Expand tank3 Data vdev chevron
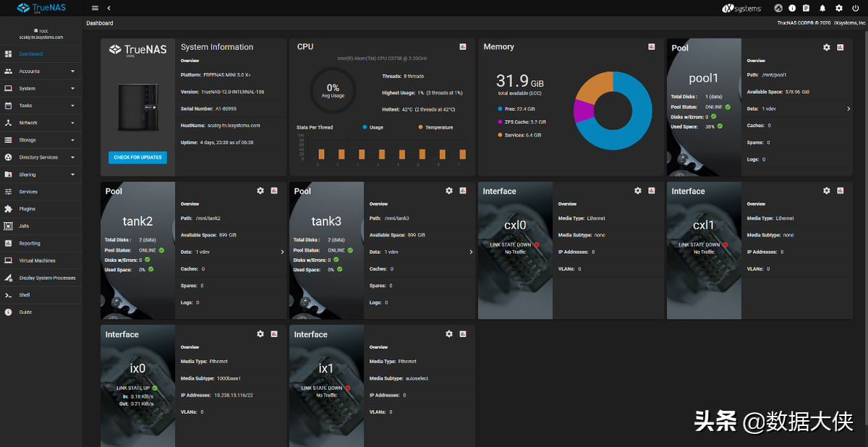The width and height of the screenshot is (868, 447). coord(471,252)
